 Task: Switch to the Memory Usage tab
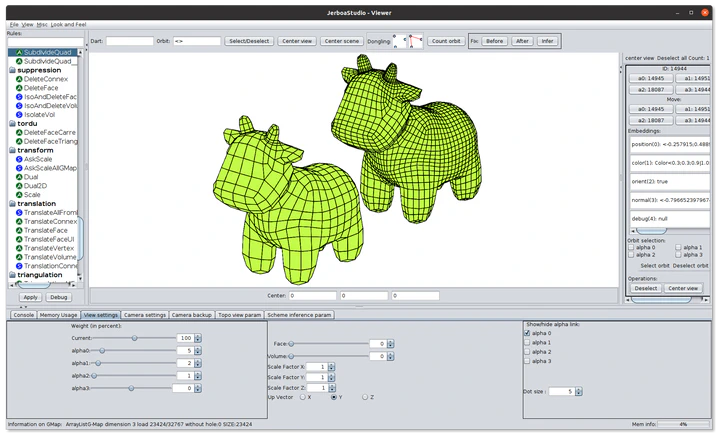(58, 315)
